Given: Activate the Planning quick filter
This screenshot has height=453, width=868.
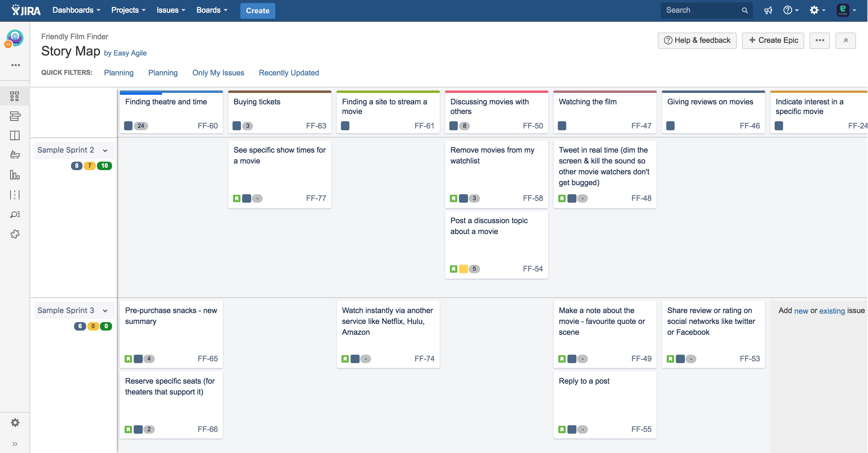Looking at the screenshot, I should (119, 73).
